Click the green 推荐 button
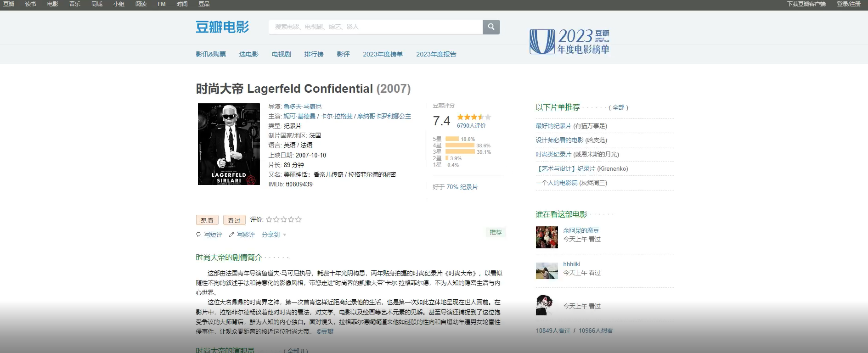This screenshot has width=868, height=353. click(496, 232)
